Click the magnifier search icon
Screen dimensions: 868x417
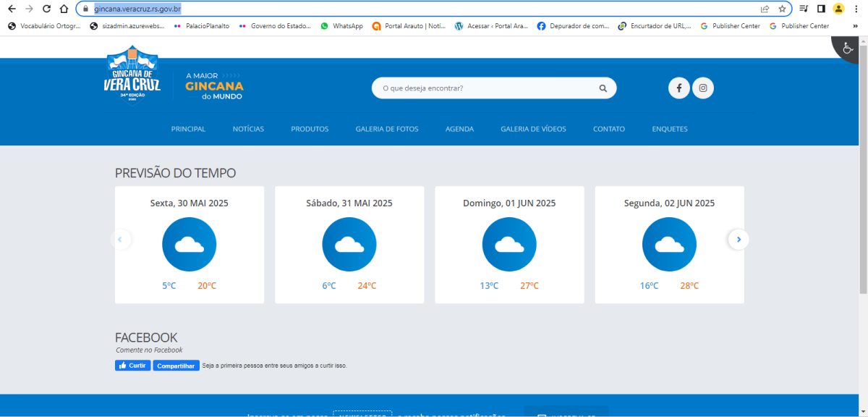603,88
